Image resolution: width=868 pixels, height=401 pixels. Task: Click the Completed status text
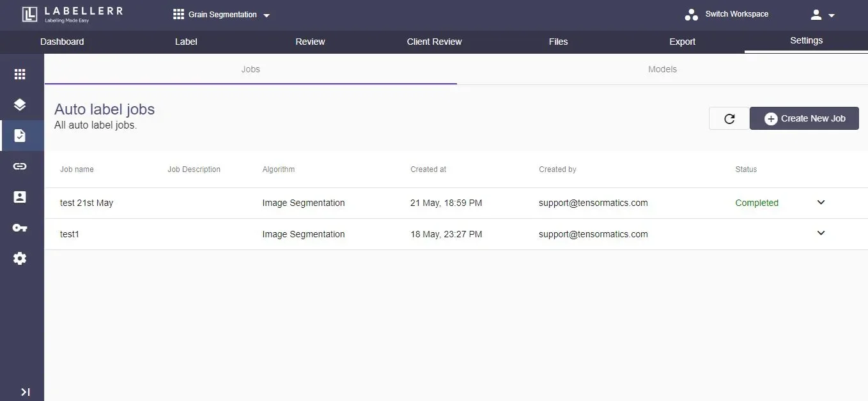click(x=757, y=203)
